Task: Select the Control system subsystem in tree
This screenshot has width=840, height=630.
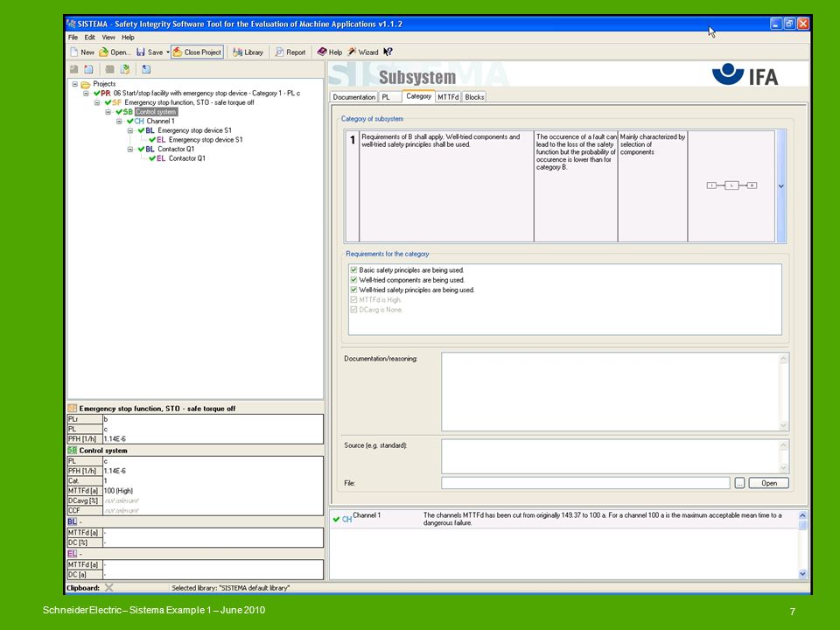Action: click(156, 112)
